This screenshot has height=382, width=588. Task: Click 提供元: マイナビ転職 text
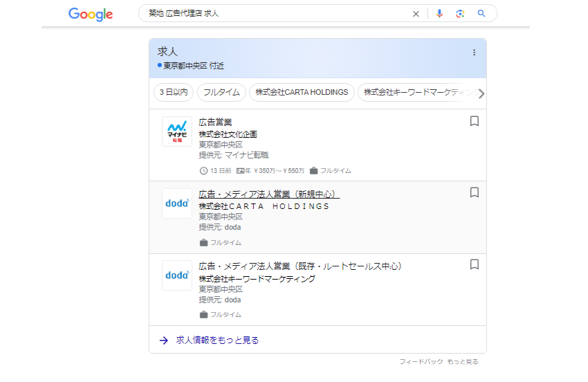[x=234, y=155]
